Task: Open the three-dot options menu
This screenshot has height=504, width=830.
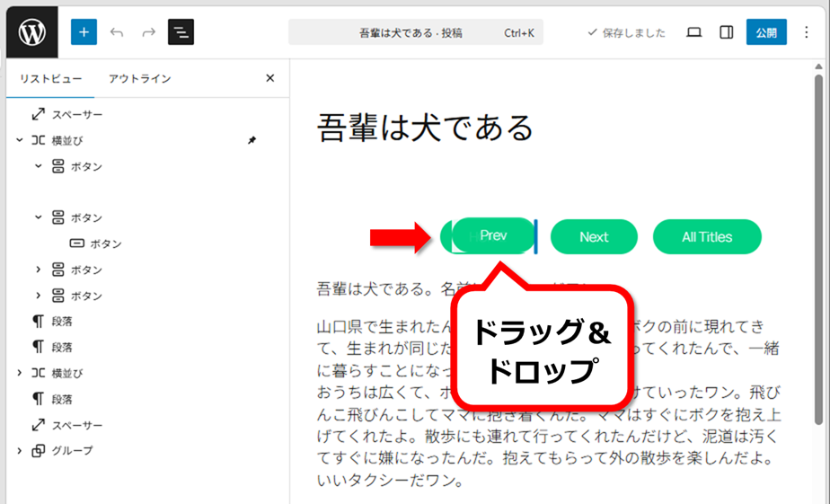Action: click(807, 32)
